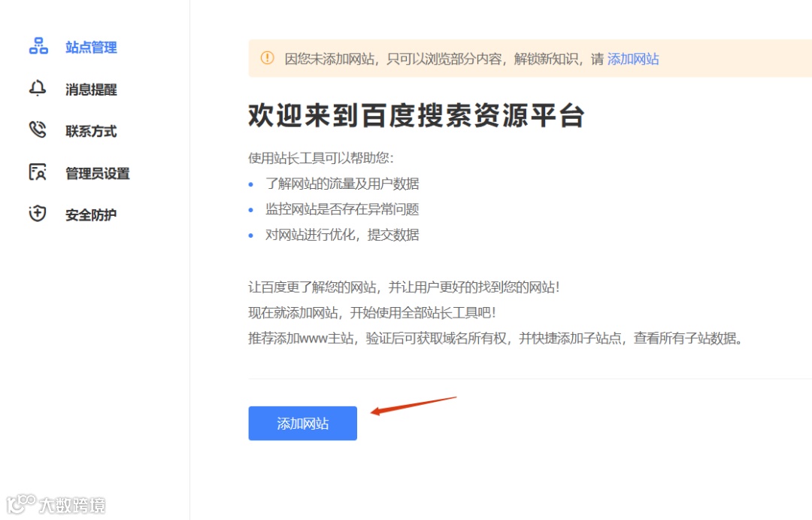812x520 pixels.
Task: Click the text 了解网站的流量及用户数据
Action: pyautogui.click(x=342, y=184)
